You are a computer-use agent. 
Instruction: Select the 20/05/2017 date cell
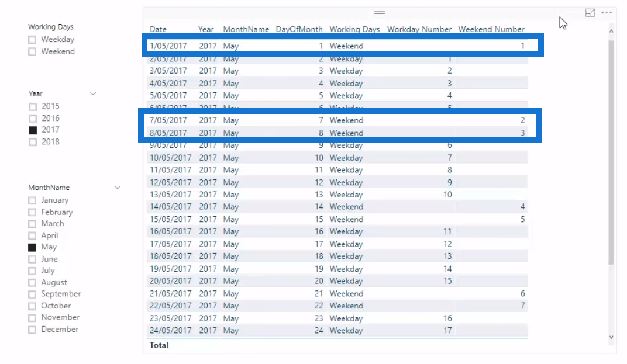pyautogui.click(x=170, y=281)
